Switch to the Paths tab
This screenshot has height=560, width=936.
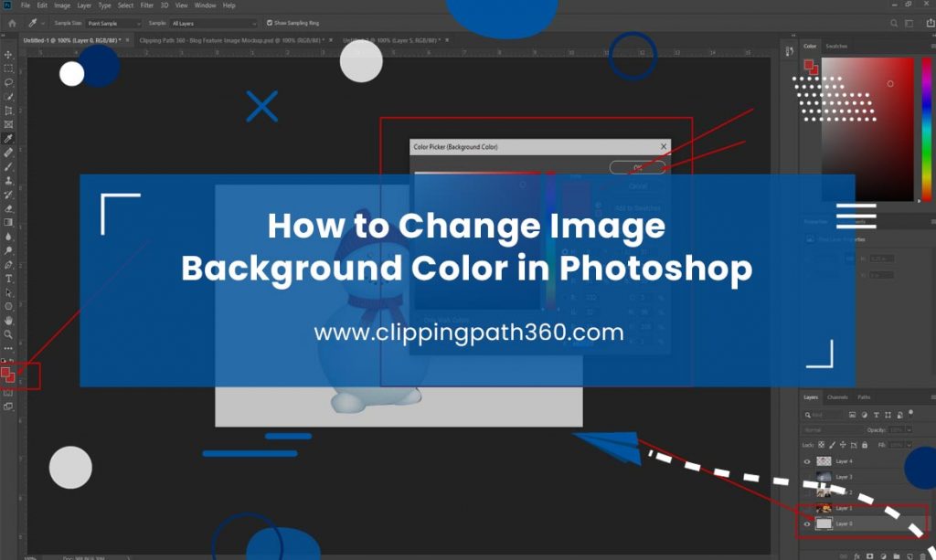pos(864,397)
